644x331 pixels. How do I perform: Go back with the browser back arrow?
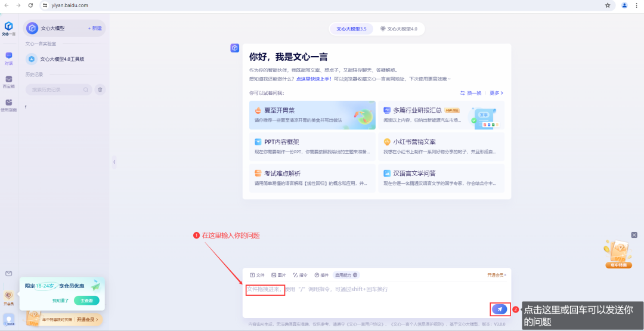pyautogui.click(x=7, y=5)
